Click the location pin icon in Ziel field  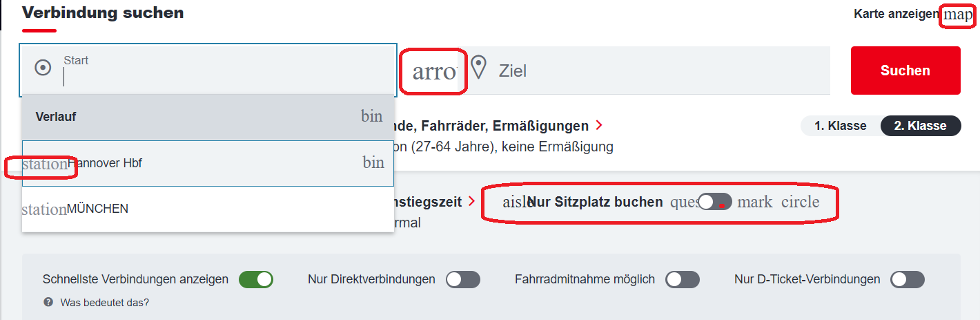pos(479,69)
